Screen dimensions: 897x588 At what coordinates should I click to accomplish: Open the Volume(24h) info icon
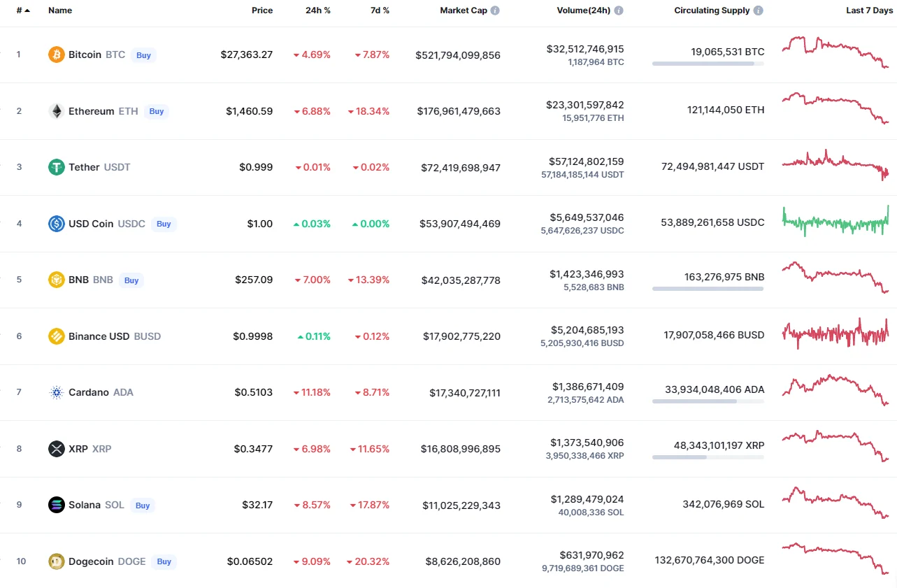pos(618,10)
